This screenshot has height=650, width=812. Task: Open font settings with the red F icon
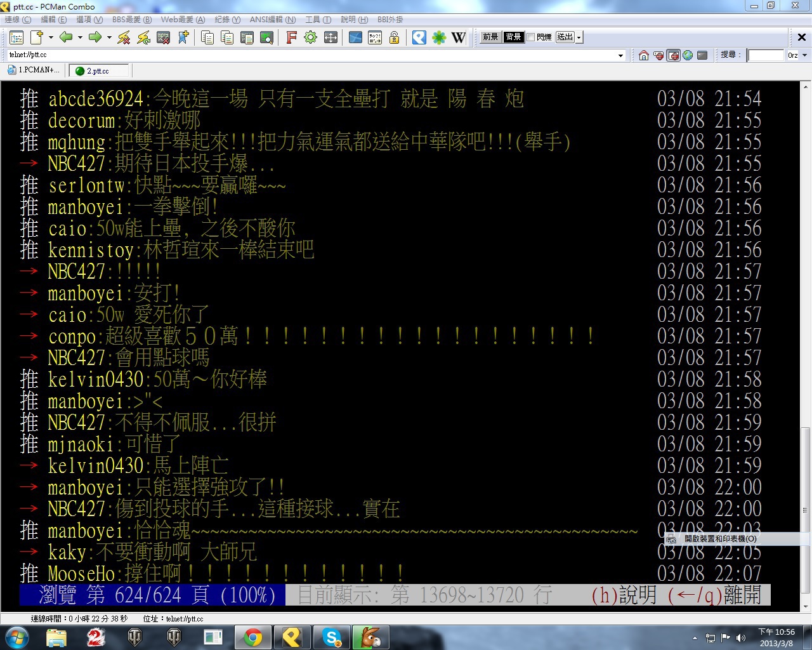(291, 37)
